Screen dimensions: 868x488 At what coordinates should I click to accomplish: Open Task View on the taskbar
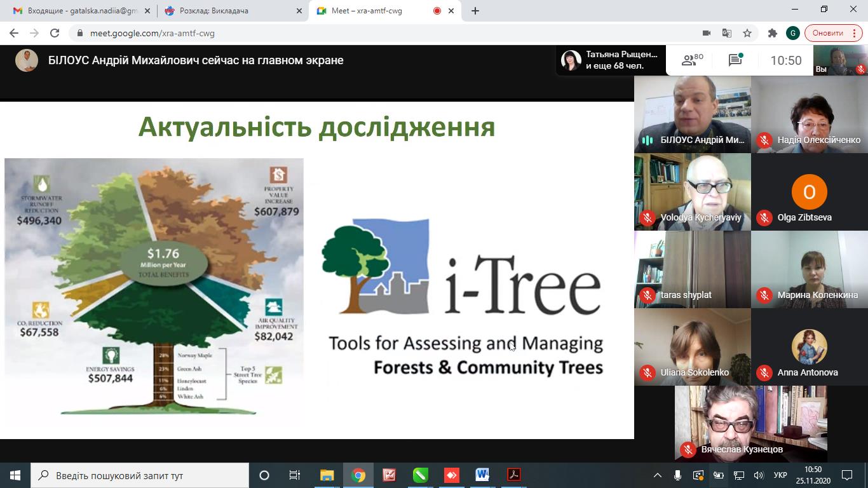point(295,475)
